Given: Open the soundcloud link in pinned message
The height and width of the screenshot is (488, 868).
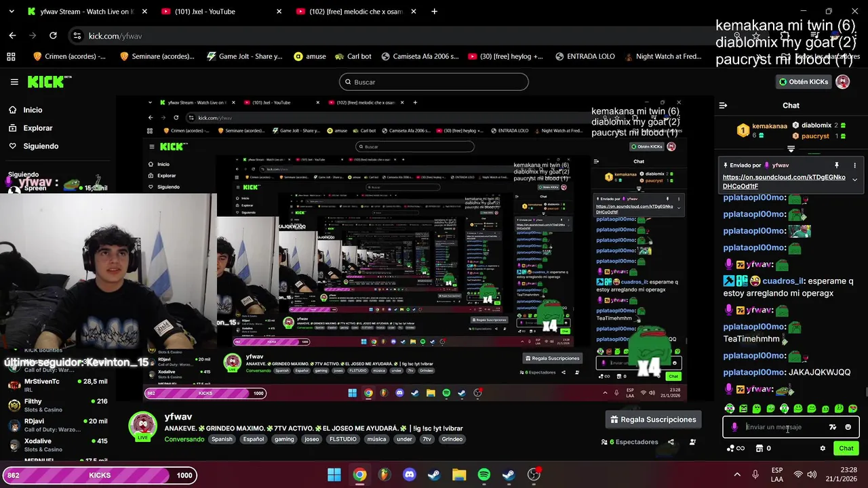Looking at the screenshot, I should (x=784, y=182).
